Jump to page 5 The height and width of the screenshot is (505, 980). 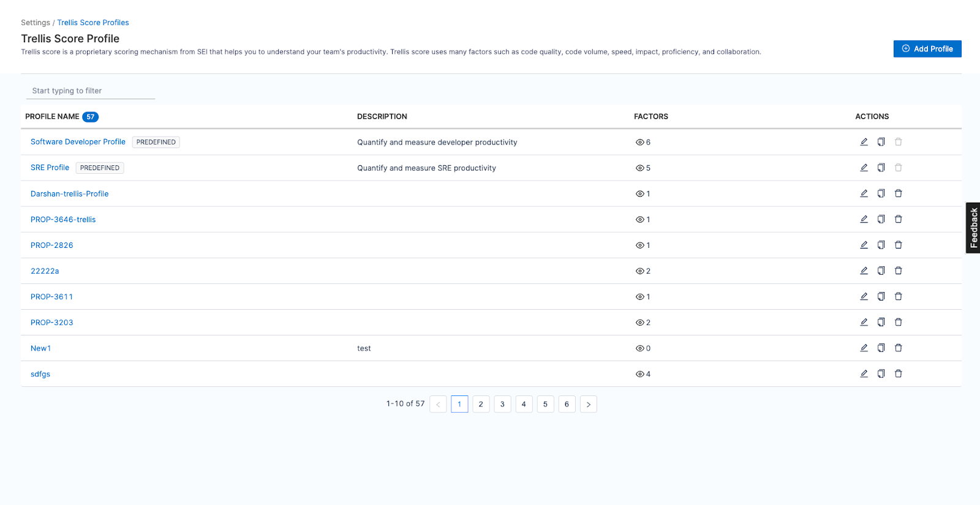coord(545,404)
